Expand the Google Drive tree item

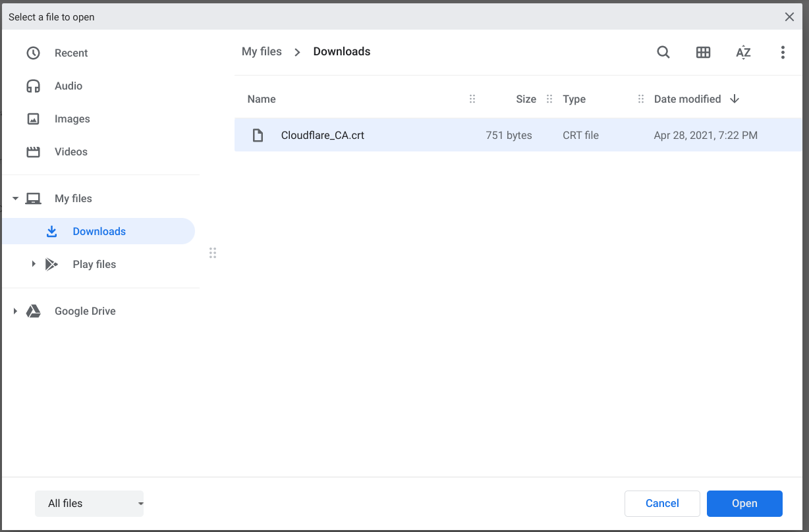[x=14, y=311]
